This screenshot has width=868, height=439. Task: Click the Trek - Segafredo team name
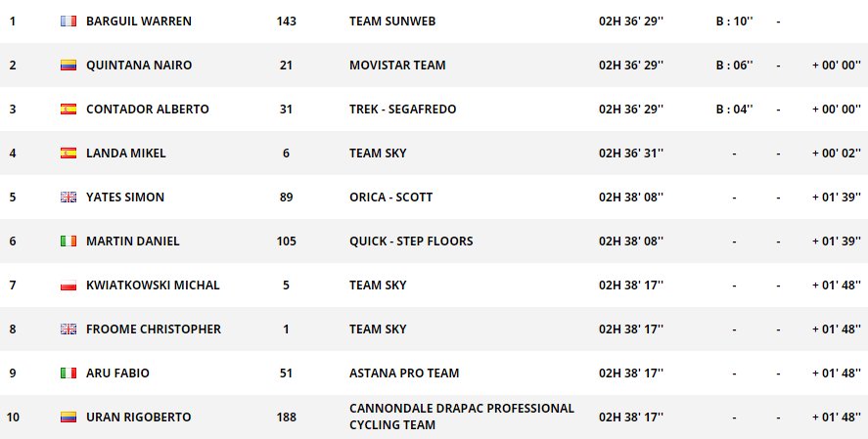tap(403, 110)
